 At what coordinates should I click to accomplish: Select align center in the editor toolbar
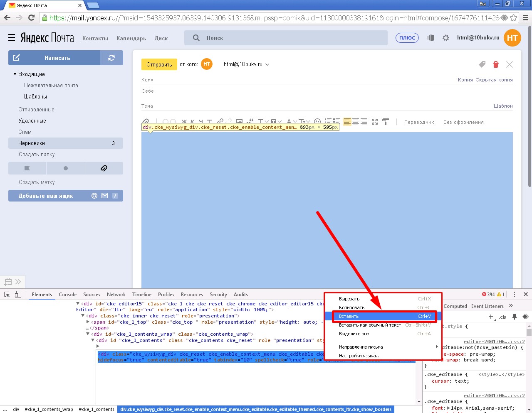356,122
